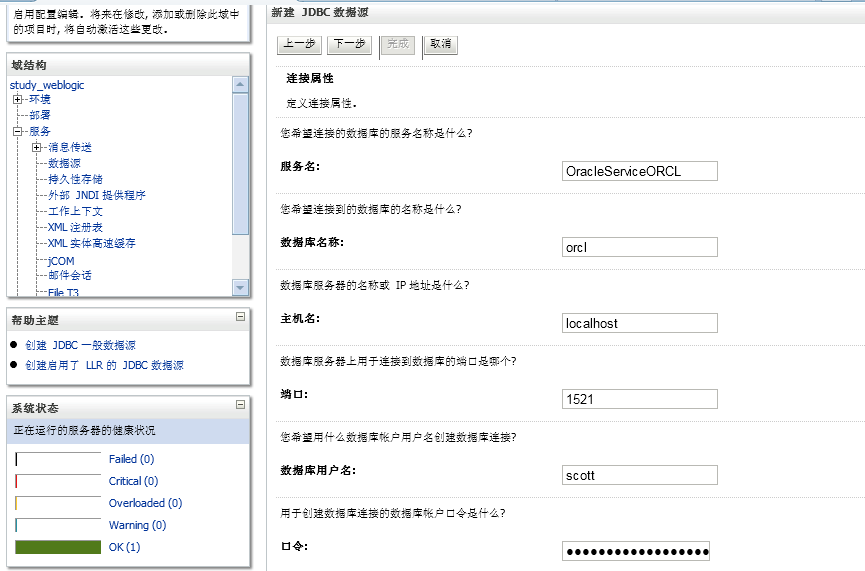Open the Failed (0) status link

pos(131,459)
